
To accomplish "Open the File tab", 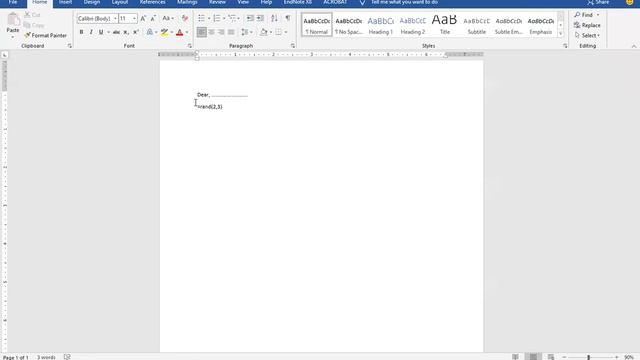I will 13,2.
